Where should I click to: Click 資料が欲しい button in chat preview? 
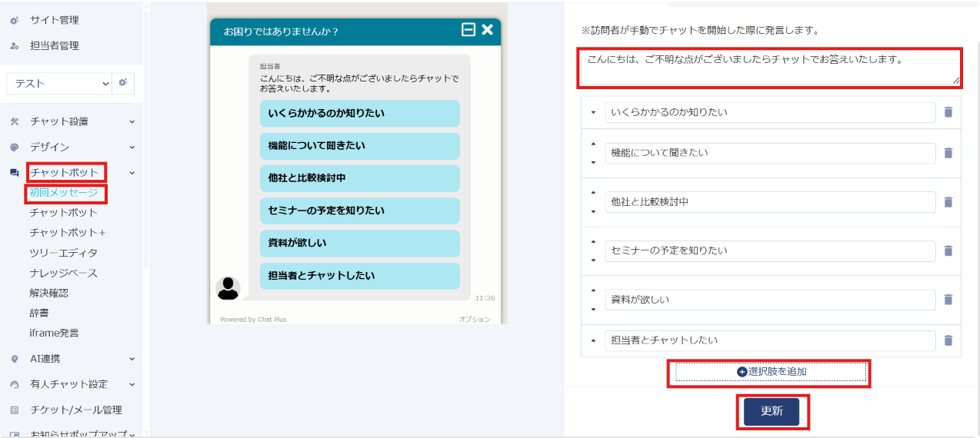(360, 244)
